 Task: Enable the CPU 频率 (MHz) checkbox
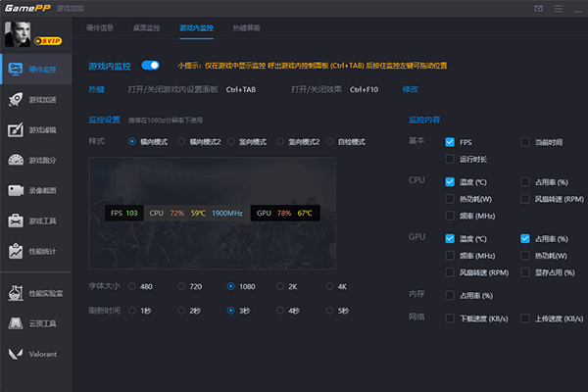[450, 216]
